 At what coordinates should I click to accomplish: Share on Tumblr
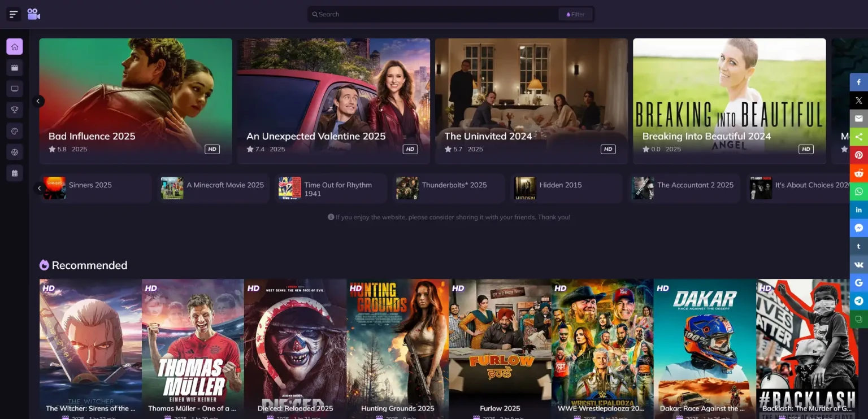point(859,246)
